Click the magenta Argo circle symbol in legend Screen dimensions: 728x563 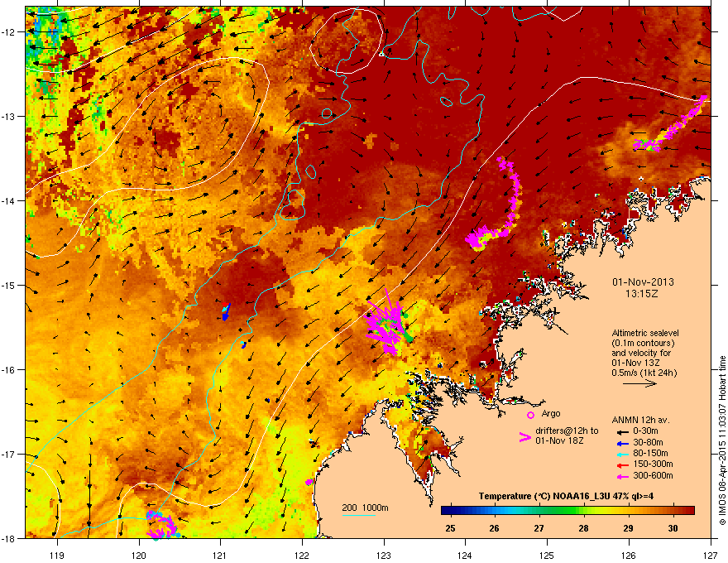(530, 415)
